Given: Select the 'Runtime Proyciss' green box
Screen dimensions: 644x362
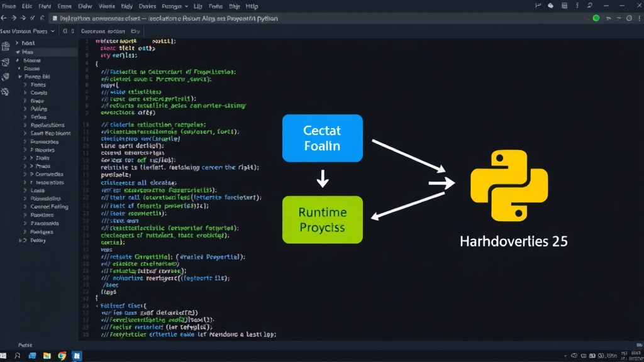Looking at the screenshot, I should pos(323,219).
